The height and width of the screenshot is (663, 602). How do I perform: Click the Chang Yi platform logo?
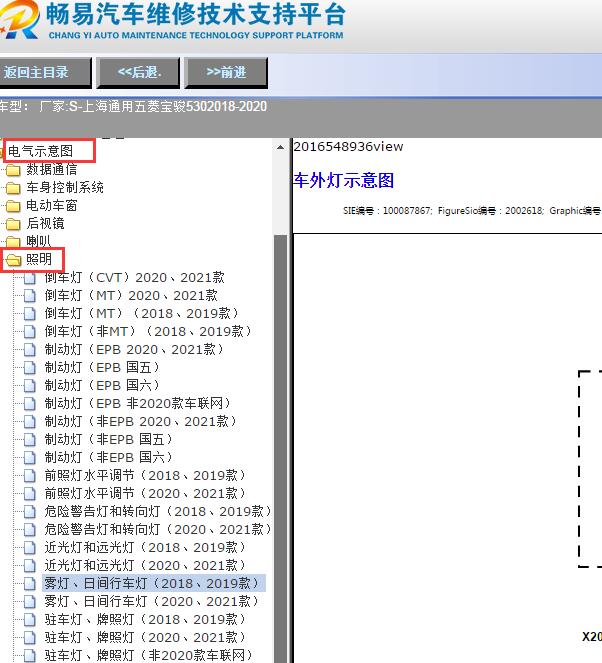[19, 20]
